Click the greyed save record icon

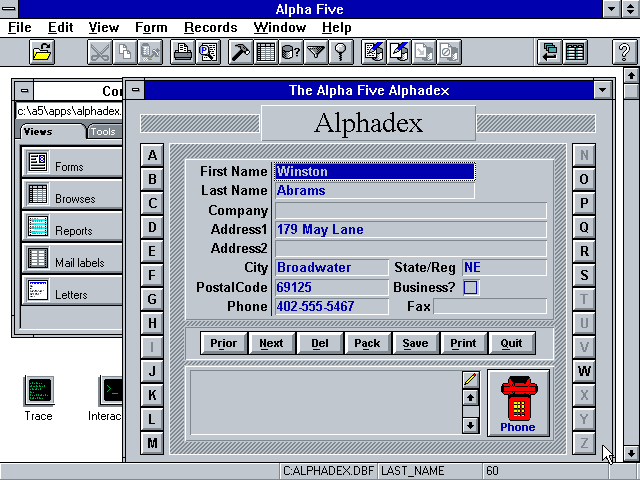point(424,52)
